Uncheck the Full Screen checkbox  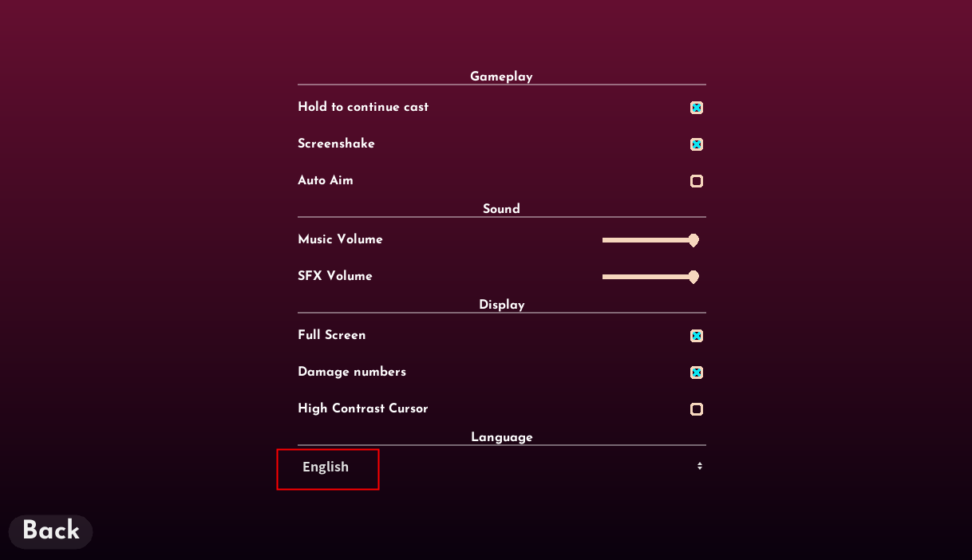coord(697,336)
